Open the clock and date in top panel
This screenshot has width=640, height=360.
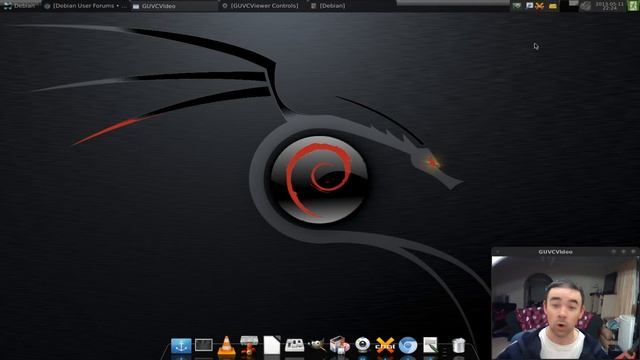click(610, 6)
